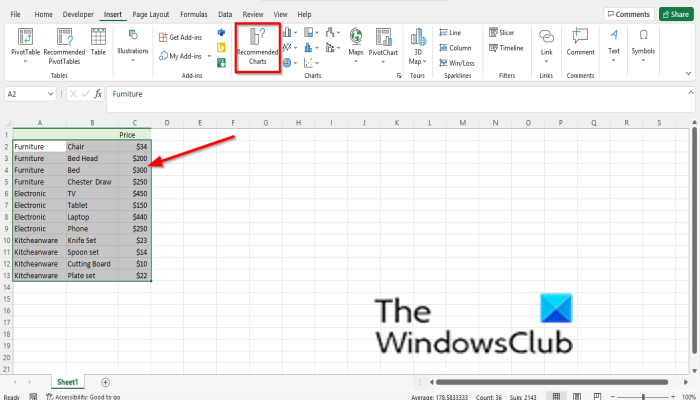This screenshot has width=700, height=400.
Task: Insert a Win/Loss sparkline
Action: coord(457,63)
